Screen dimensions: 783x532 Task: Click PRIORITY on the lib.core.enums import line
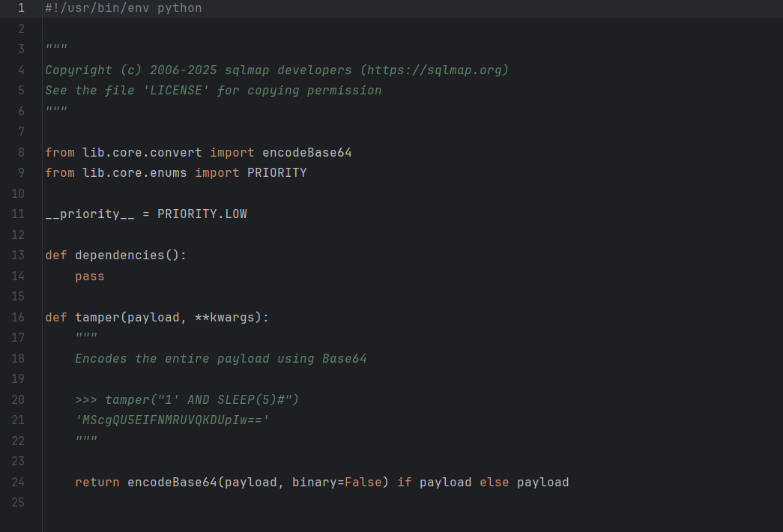[276, 172]
